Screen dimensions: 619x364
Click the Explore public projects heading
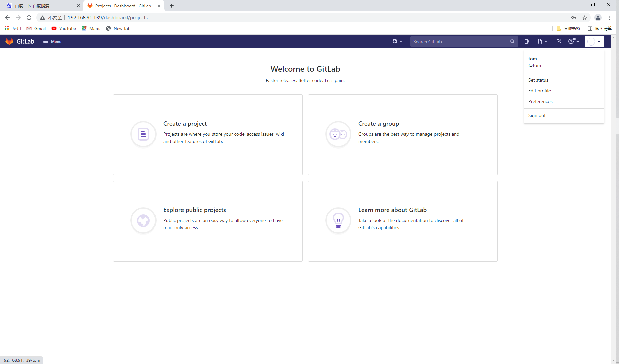pyautogui.click(x=195, y=210)
